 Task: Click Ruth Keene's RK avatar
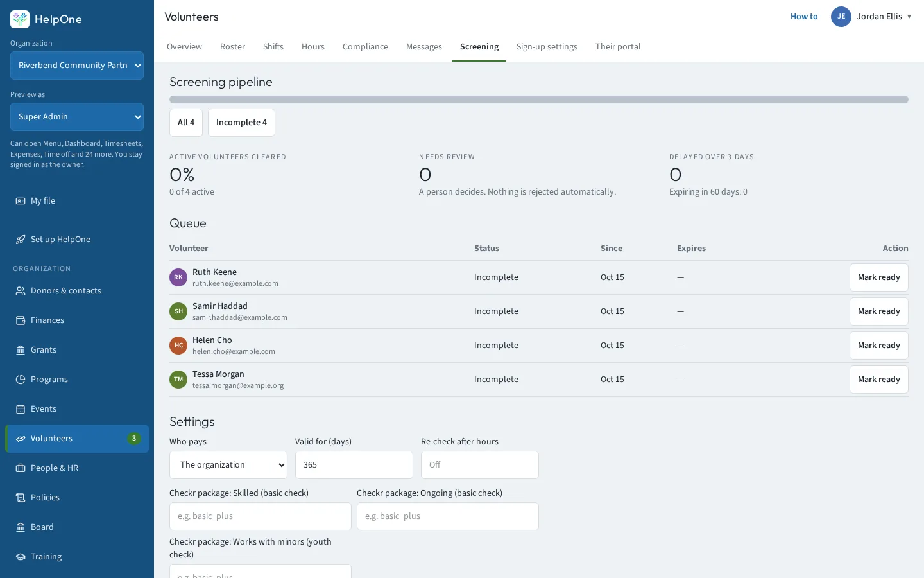[x=178, y=277]
